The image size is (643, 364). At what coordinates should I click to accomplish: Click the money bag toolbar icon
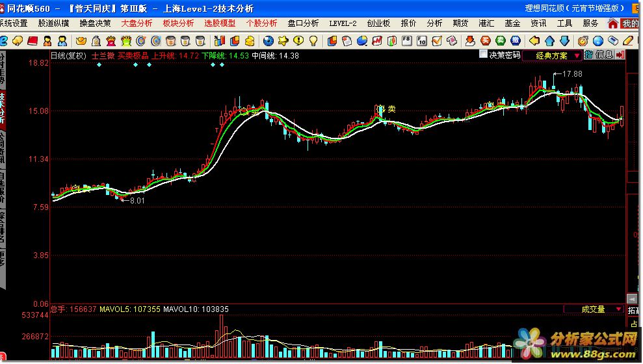[x=96, y=40]
